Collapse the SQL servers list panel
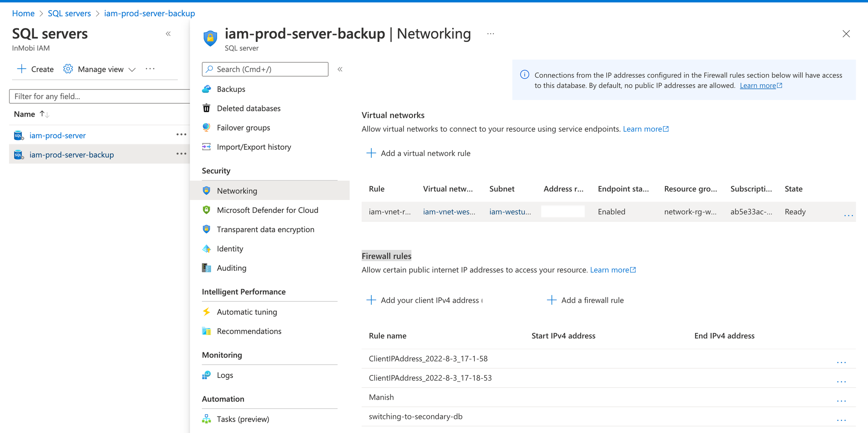This screenshot has height=433, width=868. point(168,34)
